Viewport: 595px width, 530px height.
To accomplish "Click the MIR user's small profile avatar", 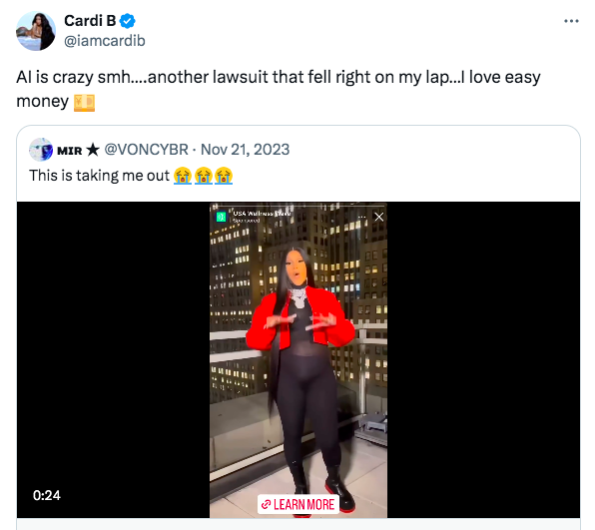I will (41, 150).
